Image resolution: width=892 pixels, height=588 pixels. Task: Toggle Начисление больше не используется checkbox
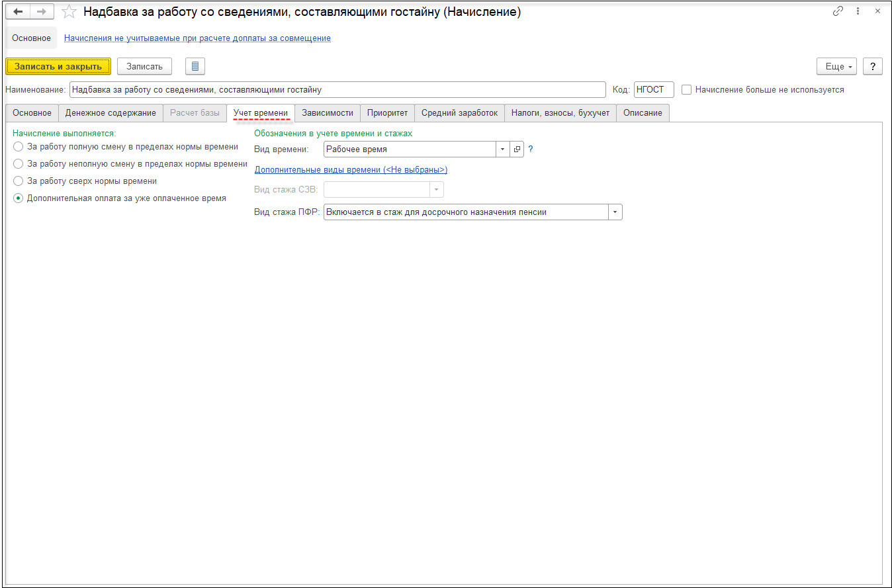(x=687, y=89)
